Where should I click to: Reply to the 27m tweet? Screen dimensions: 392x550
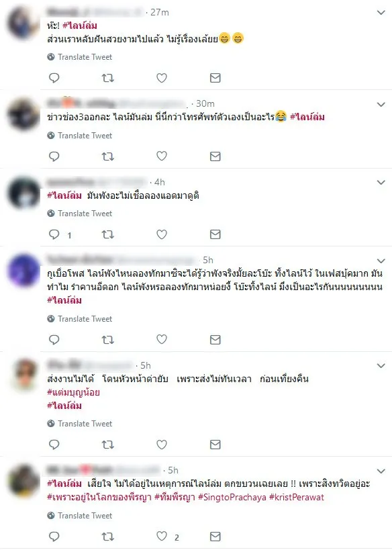click(54, 78)
